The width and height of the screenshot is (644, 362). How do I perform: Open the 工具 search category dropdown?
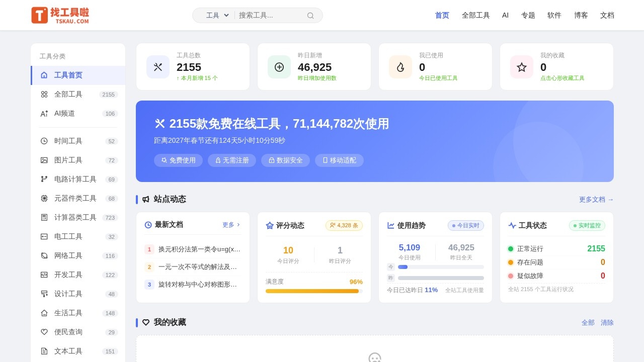coord(217,16)
